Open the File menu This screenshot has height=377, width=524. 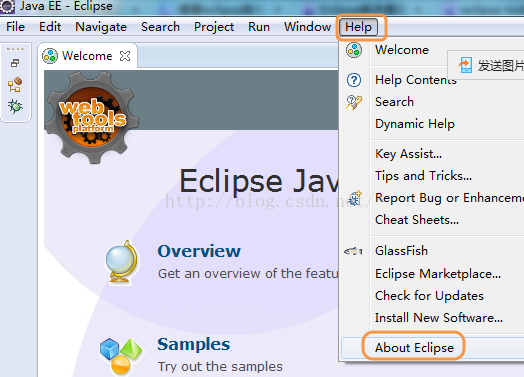(15, 27)
